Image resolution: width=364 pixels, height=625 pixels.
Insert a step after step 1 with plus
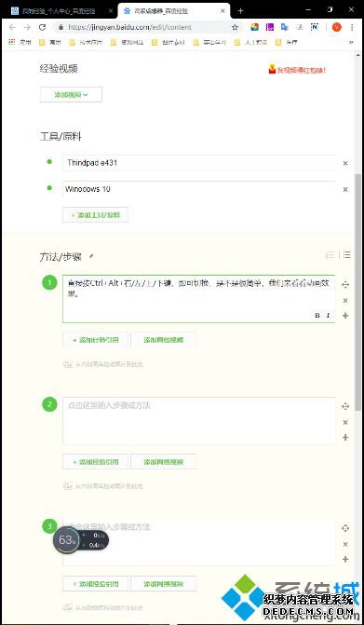pos(345,315)
